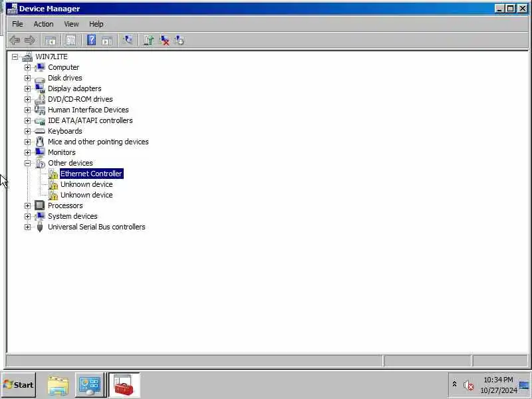Click the USB controllers plug icon
The height and width of the screenshot is (399, 532).
pos(40,227)
